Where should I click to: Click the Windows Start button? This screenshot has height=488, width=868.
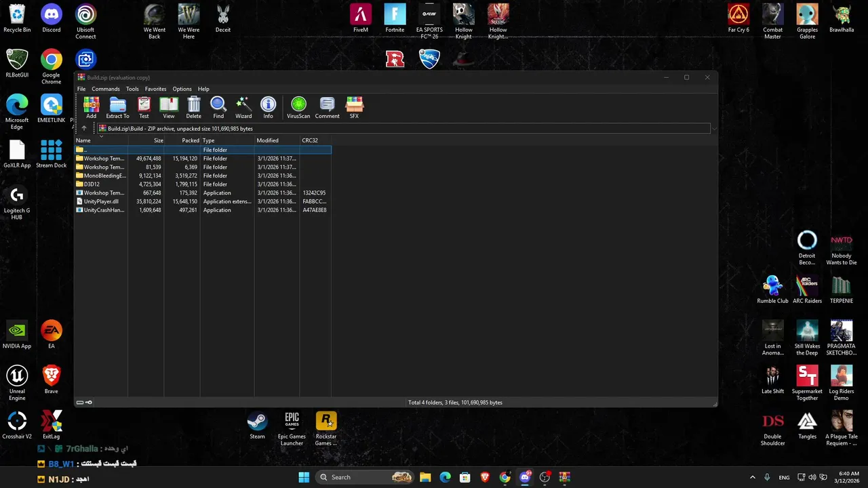(304, 477)
